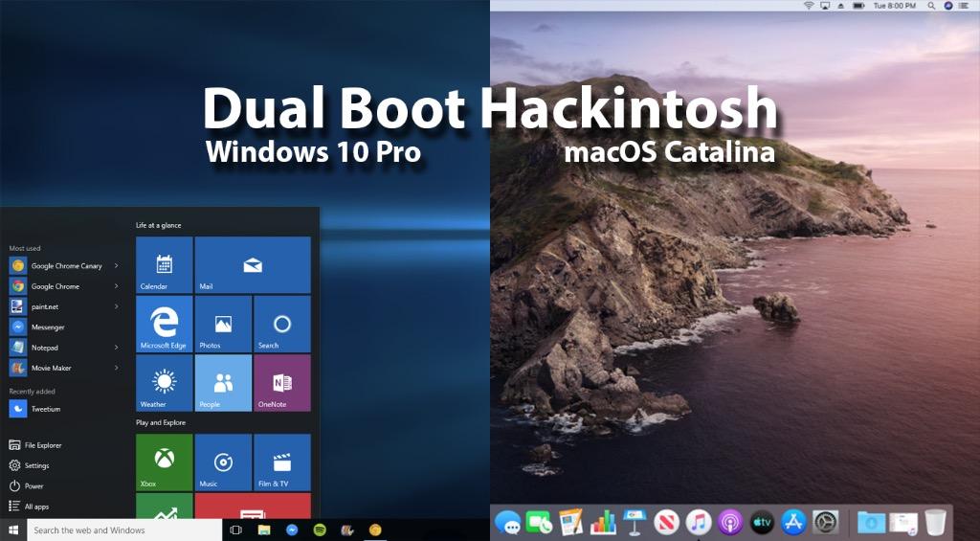Open the Calendar tile in Start menu

tap(164, 264)
